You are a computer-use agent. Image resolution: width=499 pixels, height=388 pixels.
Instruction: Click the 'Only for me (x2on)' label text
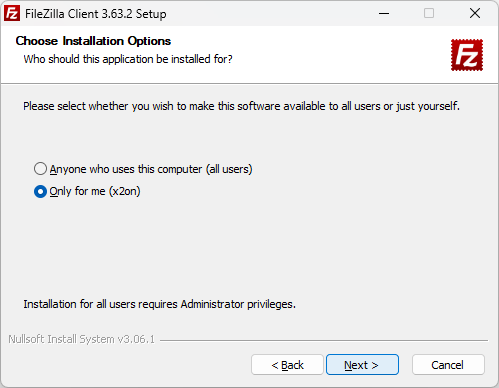point(95,191)
